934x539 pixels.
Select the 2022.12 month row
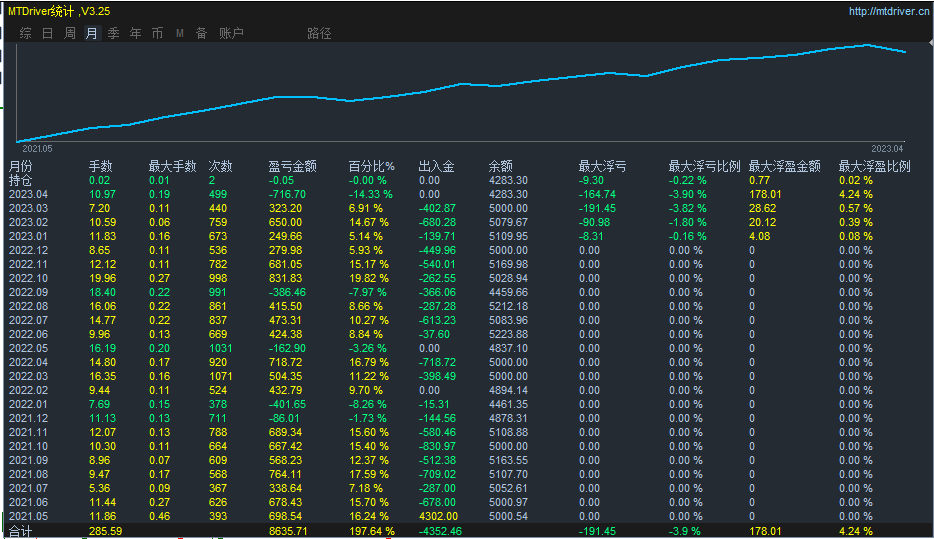(x=29, y=250)
